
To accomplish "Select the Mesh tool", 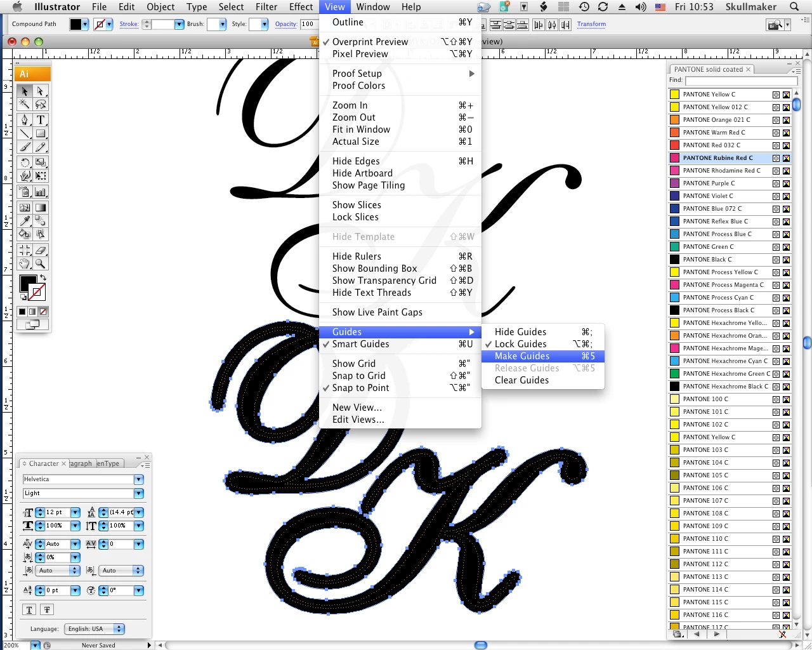I will coord(25,208).
